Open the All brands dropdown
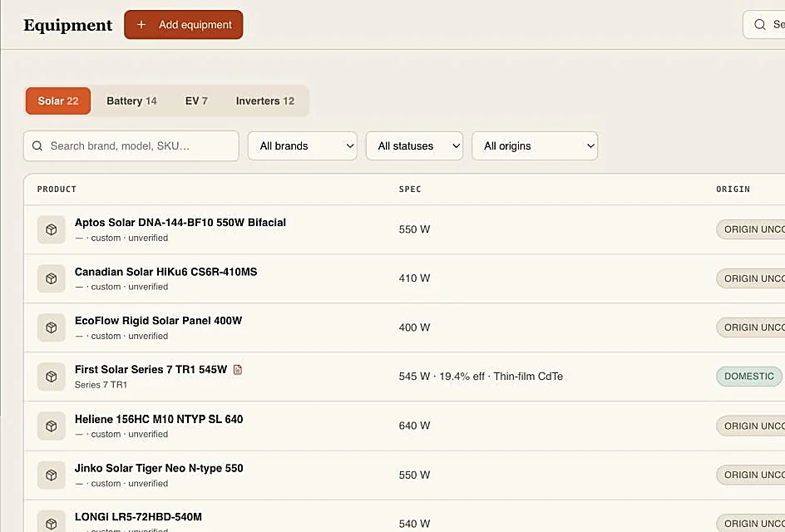This screenshot has width=785, height=532. [303, 146]
